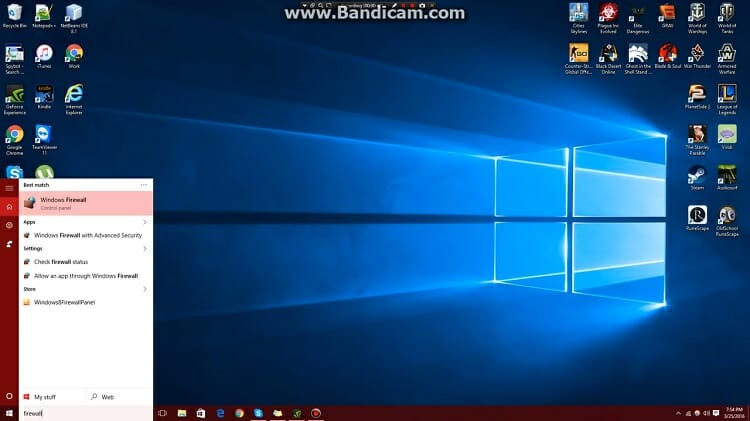Select the TeamViewer 11 desktop shortcut
Image resolution: width=750 pixels, height=421 pixels.
(44, 140)
